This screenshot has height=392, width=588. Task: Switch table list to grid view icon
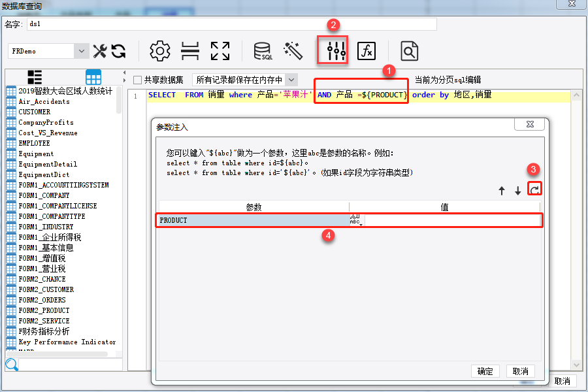pos(93,77)
